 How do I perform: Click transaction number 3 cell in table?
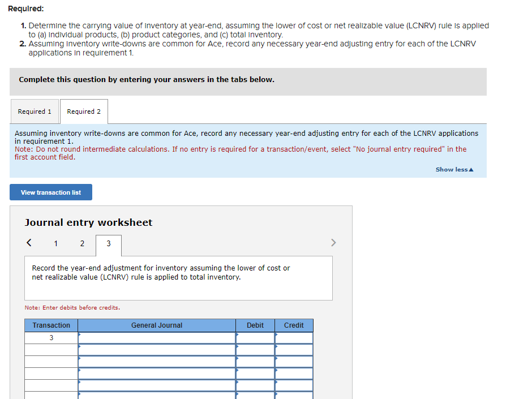point(52,338)
